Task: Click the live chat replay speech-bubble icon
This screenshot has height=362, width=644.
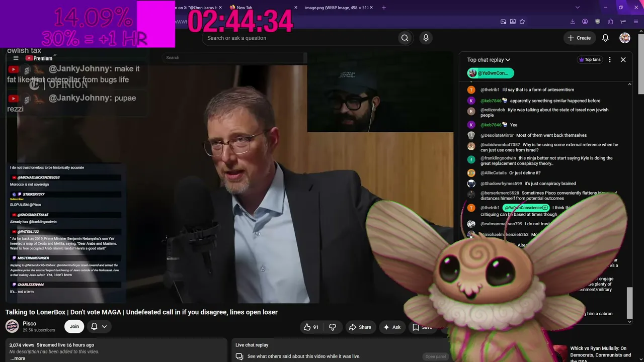Action: [x=239, y=356]
